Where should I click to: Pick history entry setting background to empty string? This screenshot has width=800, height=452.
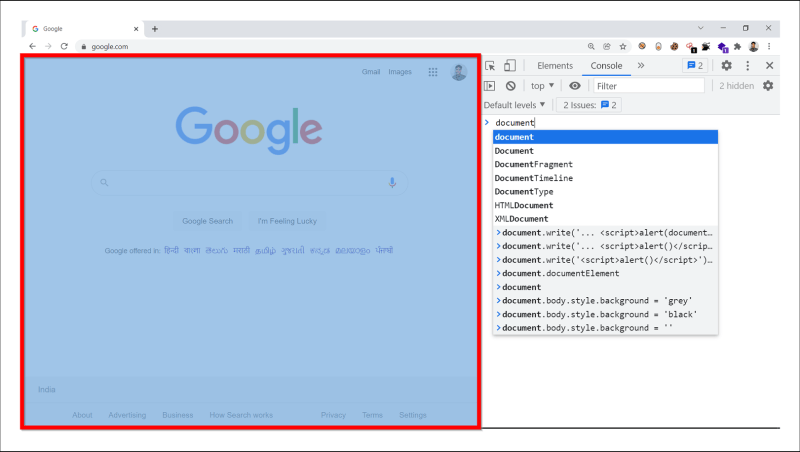(605, 328)
